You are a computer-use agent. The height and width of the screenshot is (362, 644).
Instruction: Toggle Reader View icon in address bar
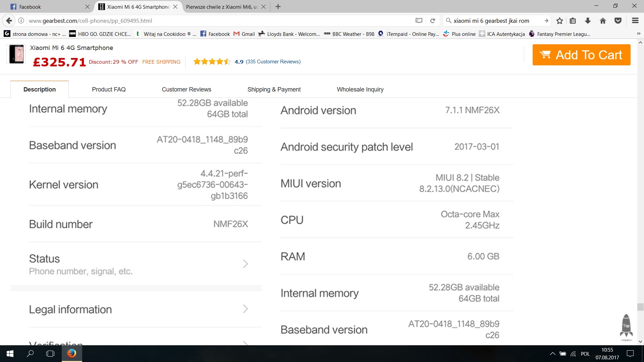click(419, 21)
